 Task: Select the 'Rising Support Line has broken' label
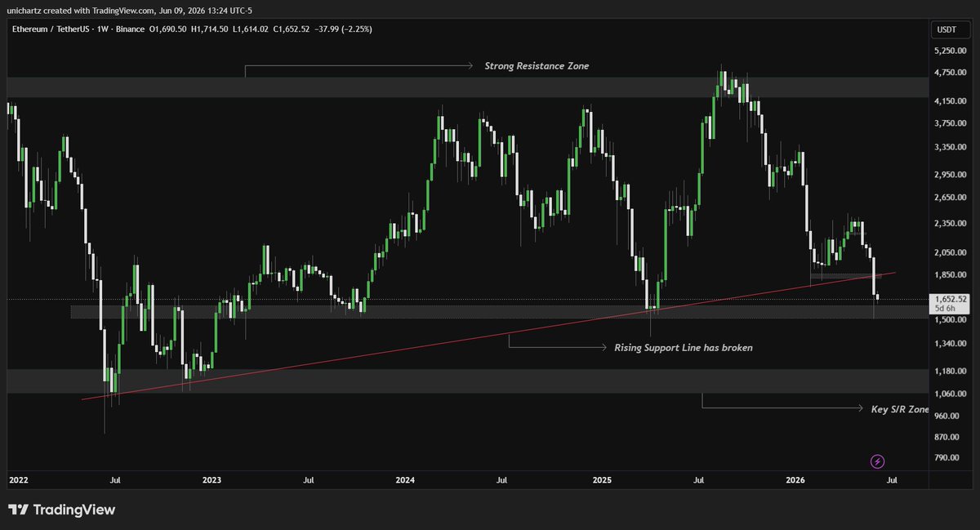pyautogui.click(x=684, y=348)
